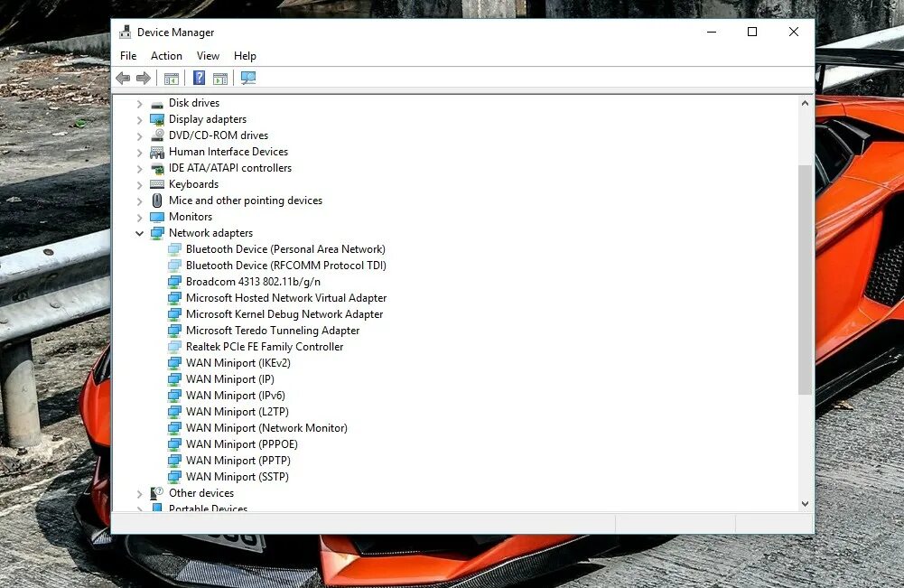Click Scan for hardware changes icon
Viewport: 904px width, 588px height.
[x=248, y=78]
